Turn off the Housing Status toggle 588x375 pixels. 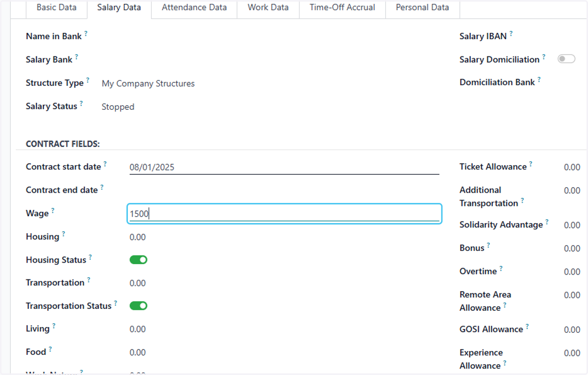[138, 260]
